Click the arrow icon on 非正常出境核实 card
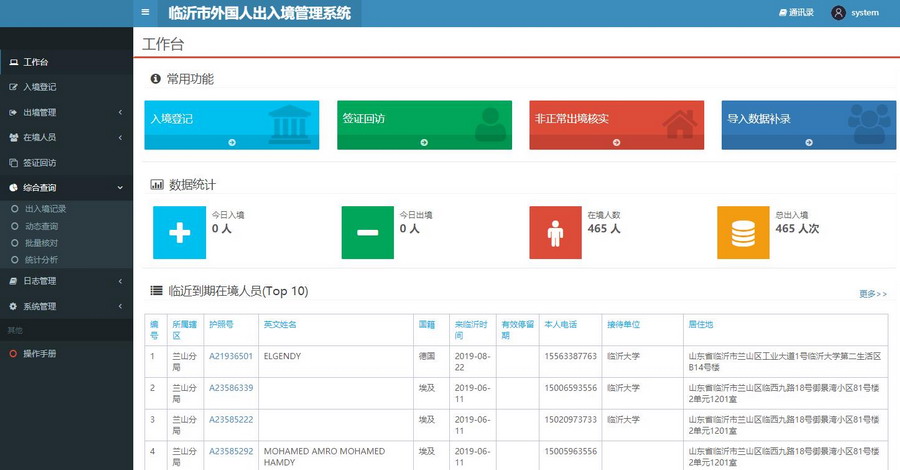This screenshot has width=900, height=470. [616, 142]
